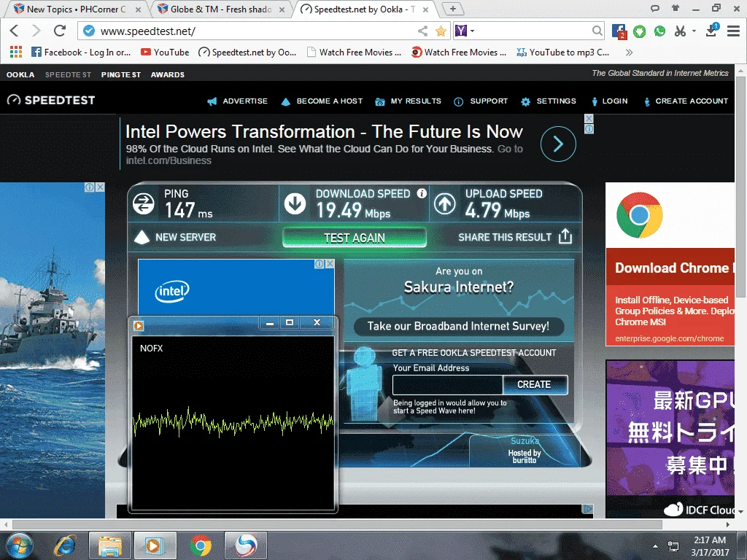Expand the hidden bookmarks chevron
The image size is (747, 560).
tap(629, 52)
